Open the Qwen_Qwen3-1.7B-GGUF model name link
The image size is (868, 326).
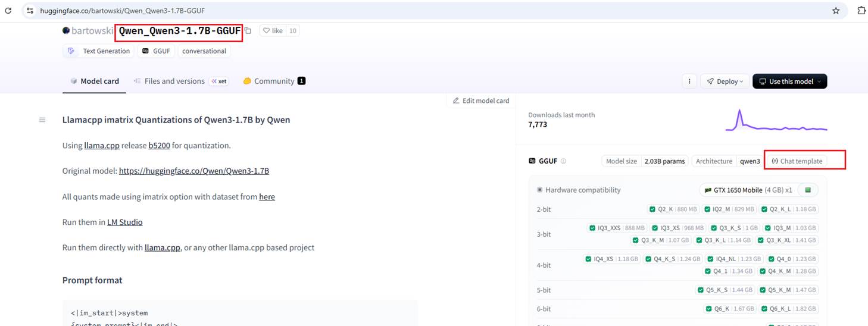[x=180, y=31]
